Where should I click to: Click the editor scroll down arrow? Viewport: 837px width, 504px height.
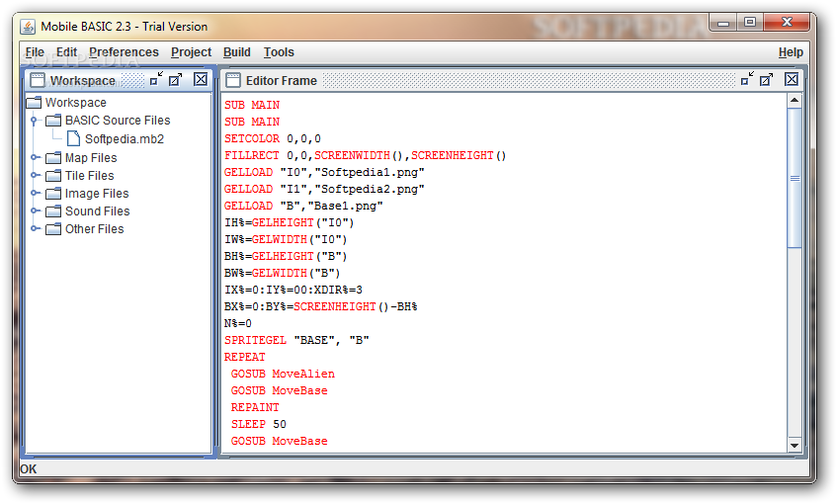795,446
